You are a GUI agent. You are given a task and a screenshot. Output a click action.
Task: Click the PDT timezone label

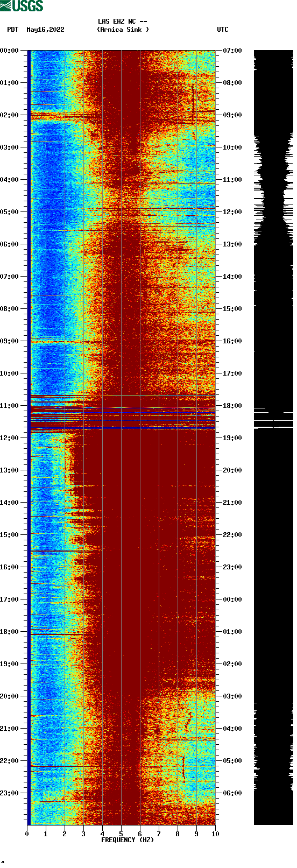(12, 30)
